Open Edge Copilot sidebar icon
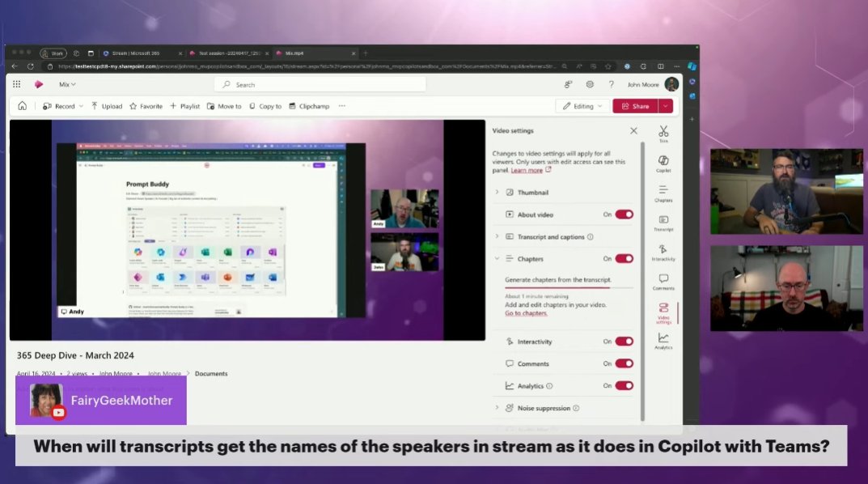Viewport: 868px width, 484px height. pos(692,66)
